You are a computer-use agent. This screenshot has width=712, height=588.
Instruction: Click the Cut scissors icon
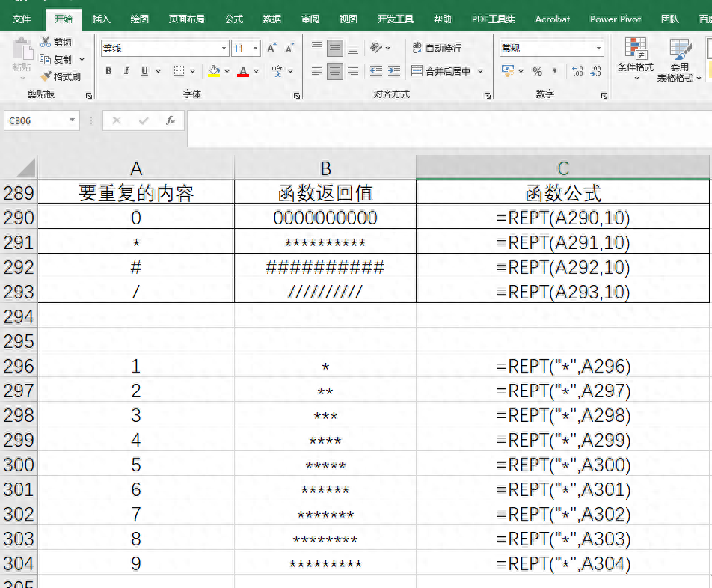point(45,42)
